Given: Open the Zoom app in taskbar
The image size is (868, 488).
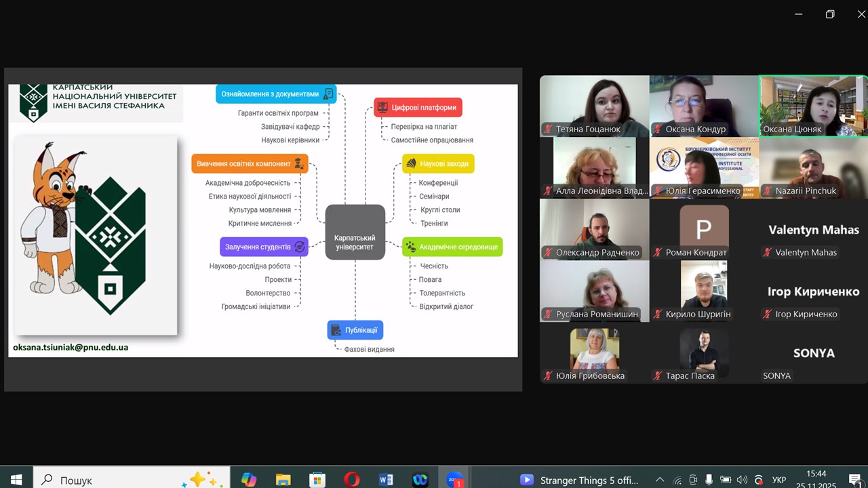Looking at the screenshot, I should pyautogui.click(x=454, y=479).
